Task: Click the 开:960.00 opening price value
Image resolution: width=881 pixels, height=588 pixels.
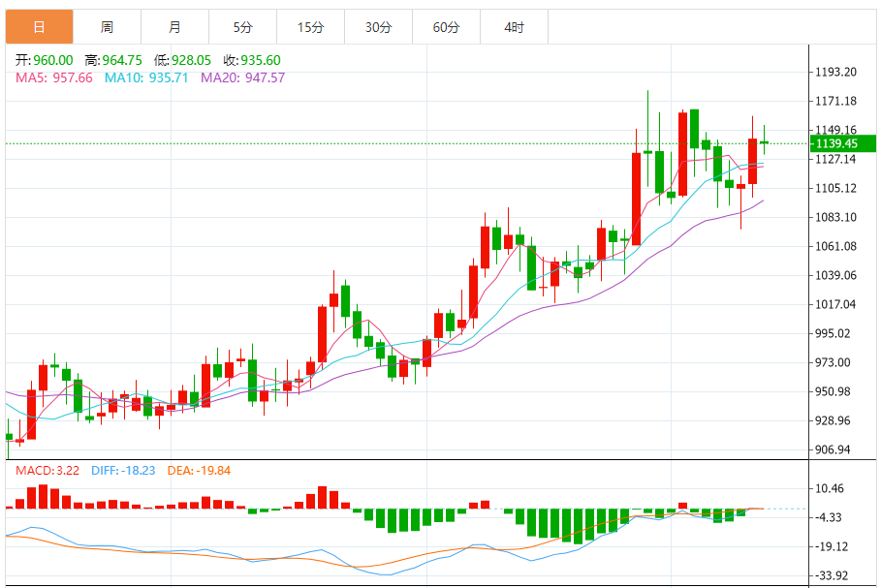Action: [44, 60]
